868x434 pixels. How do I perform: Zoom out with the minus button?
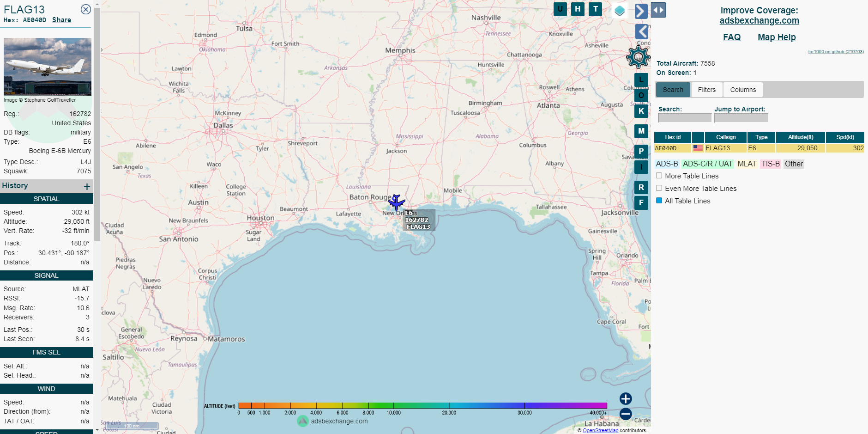pos(626,414)
